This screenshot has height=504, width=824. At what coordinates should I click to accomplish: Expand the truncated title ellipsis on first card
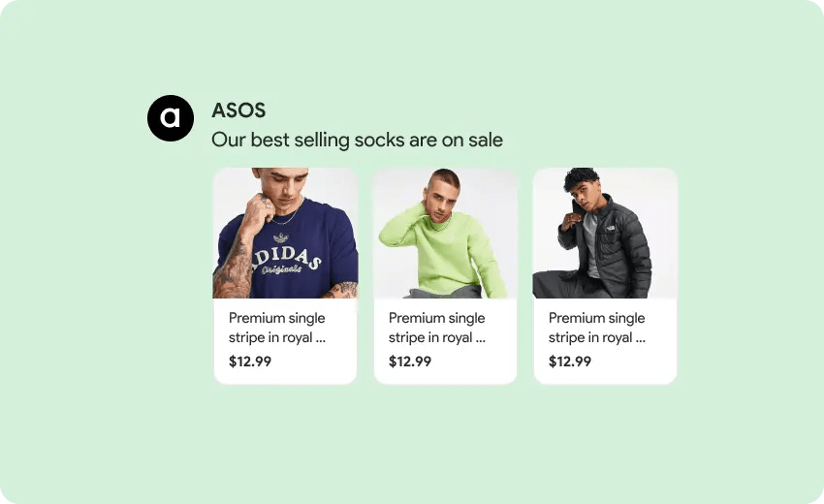(321, 339)
